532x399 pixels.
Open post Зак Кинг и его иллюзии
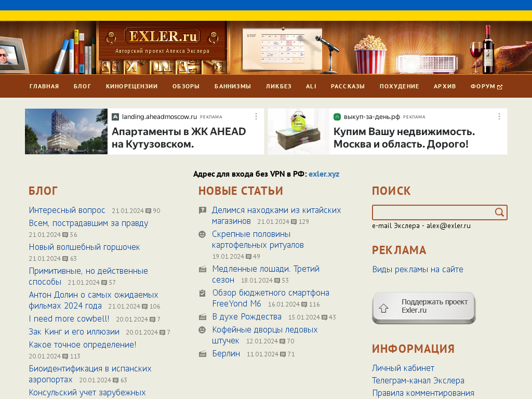coord(74,332)
